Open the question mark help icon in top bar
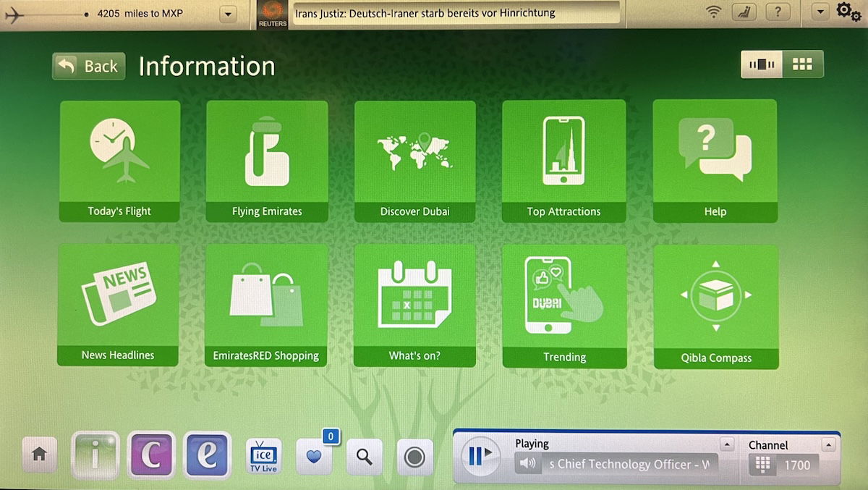 click(x=778, y=12)
